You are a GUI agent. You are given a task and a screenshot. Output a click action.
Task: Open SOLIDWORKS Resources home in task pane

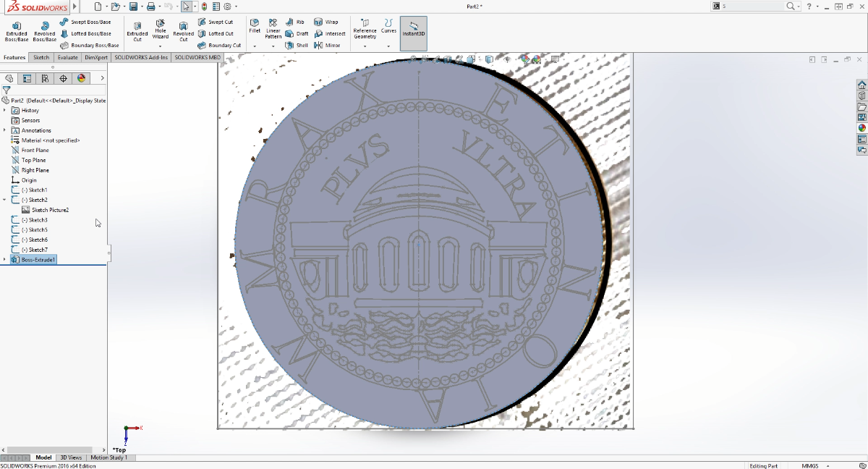tap(861, 85)
